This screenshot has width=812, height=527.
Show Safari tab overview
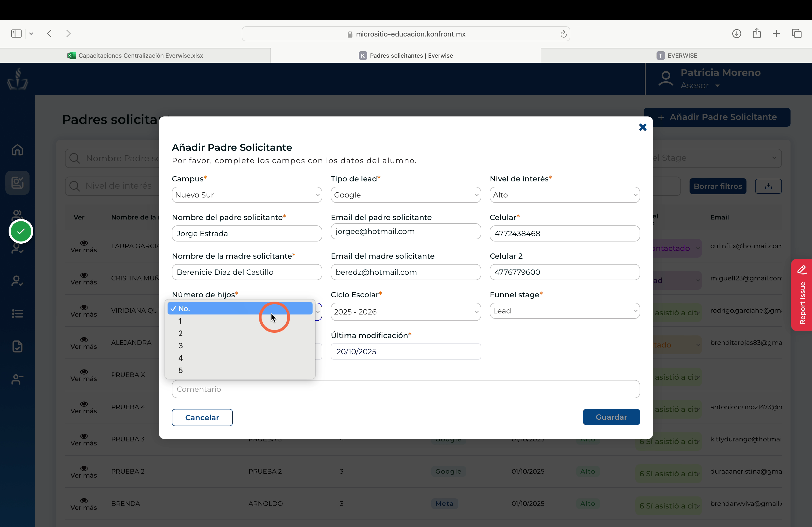[797, 33]
